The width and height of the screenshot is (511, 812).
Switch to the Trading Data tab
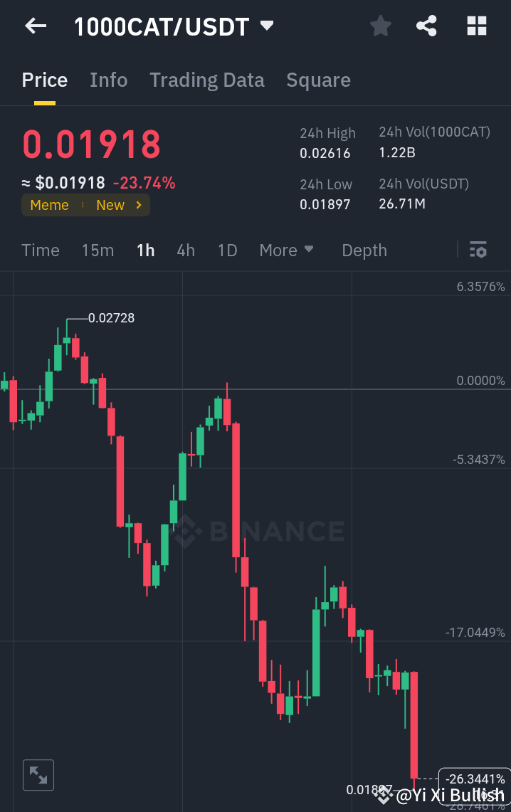(207, 80)
